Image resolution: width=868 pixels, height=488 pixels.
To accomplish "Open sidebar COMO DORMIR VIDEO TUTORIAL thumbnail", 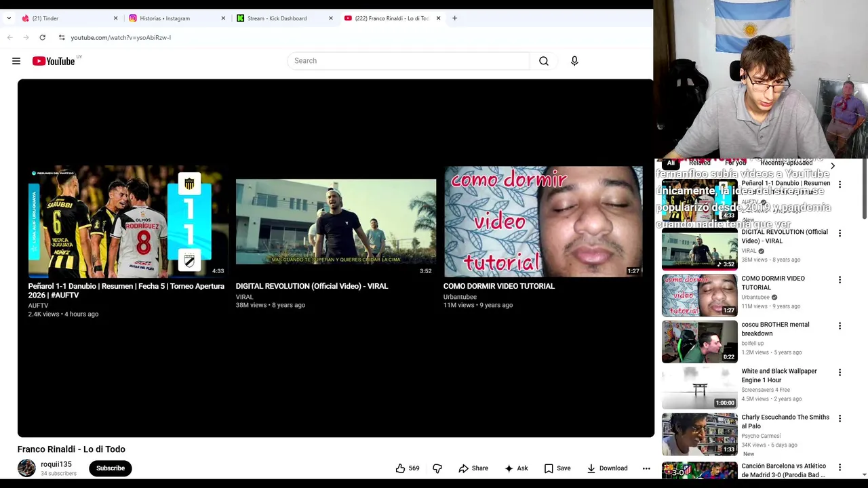I will click(x=699, y=296).
